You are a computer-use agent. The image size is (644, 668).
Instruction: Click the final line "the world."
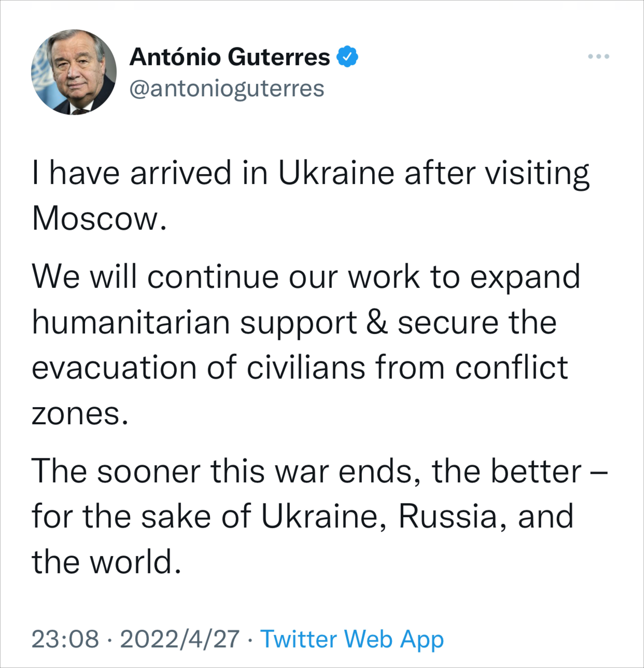coord(106,562)
